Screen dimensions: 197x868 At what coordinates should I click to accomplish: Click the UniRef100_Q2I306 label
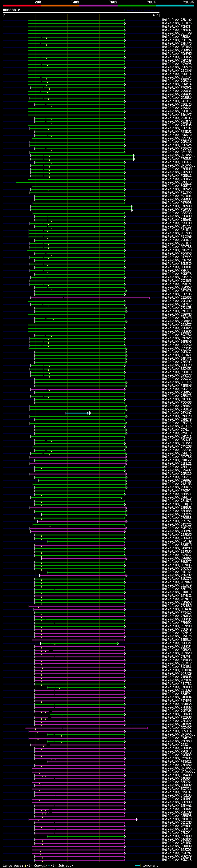177,71
